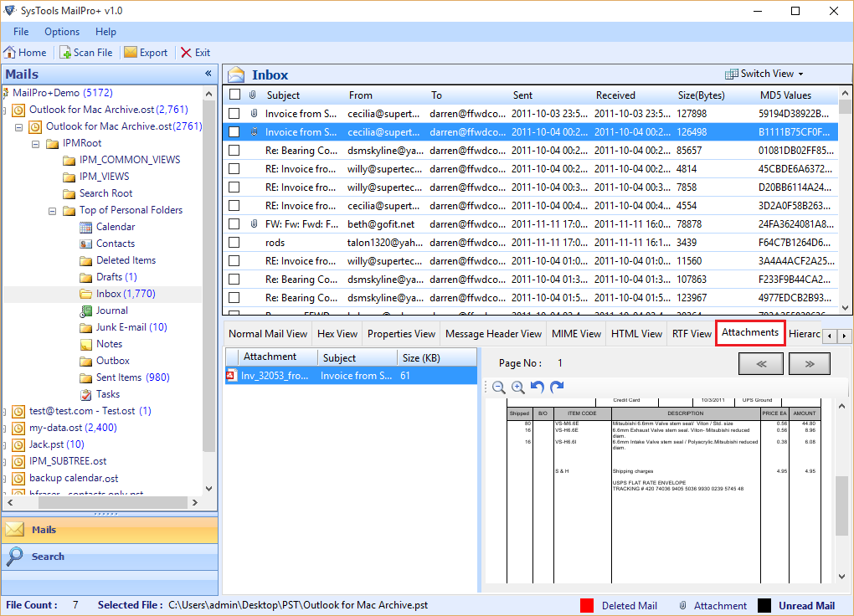Click the mail list vertical scrollbar
The width and height of the screenshot is (854, 616).
tap(845, 200)
